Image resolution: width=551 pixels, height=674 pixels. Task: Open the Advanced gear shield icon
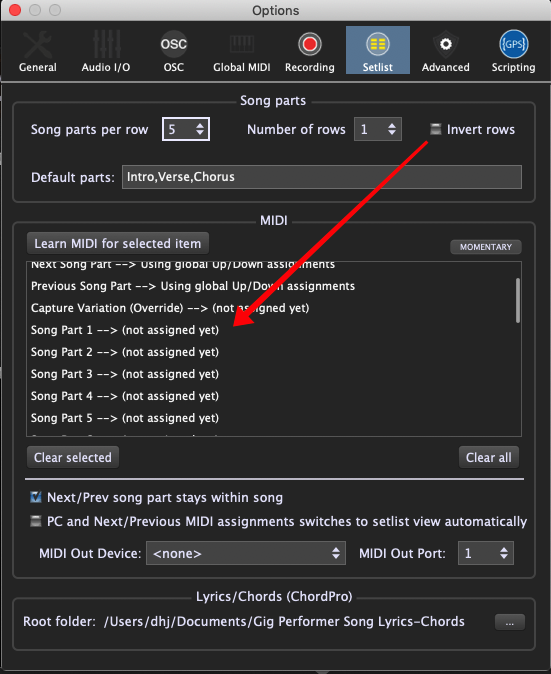(446, 44)
